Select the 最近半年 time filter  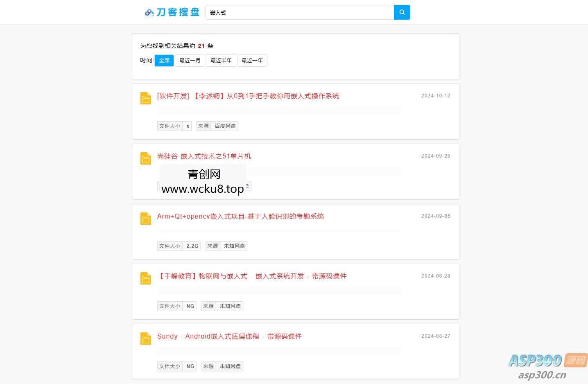(221, 60)
